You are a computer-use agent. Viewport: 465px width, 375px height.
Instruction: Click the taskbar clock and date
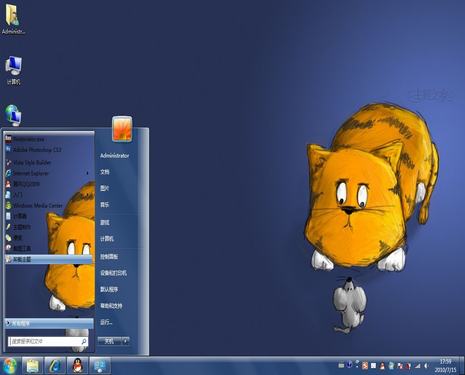point(445,366)
